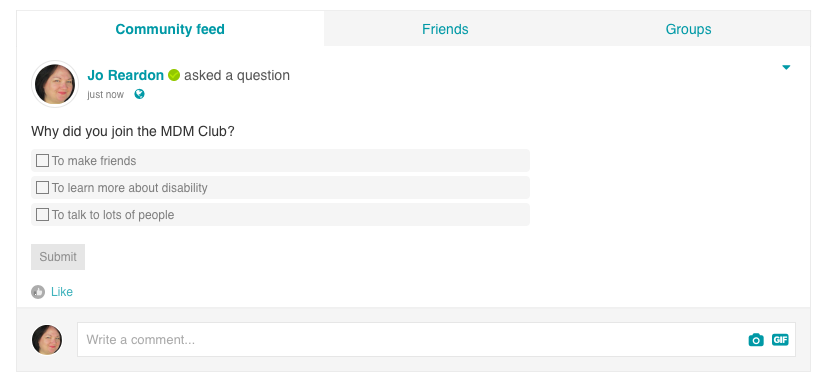
Task: Focus the "Write a comment..." field
Action: 436,339
